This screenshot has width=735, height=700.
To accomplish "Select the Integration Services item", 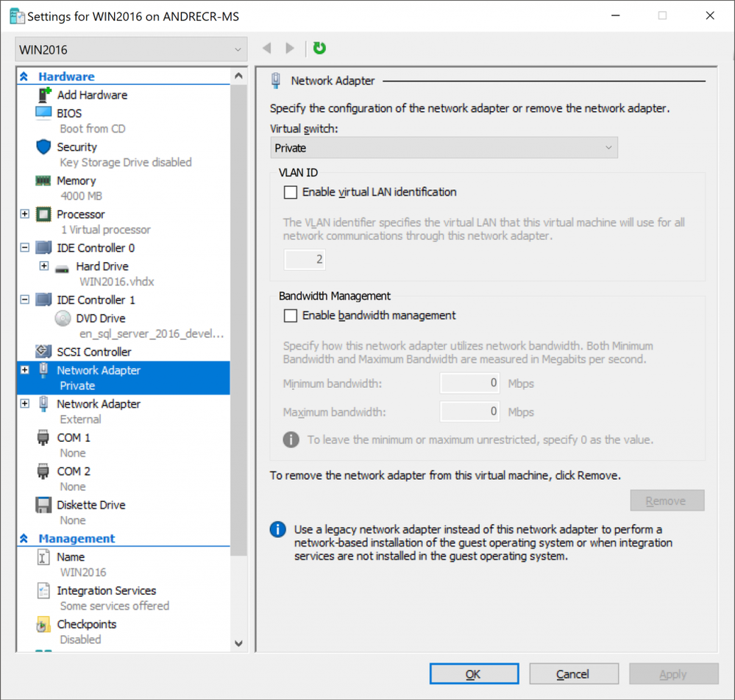I will click(107, 591).
